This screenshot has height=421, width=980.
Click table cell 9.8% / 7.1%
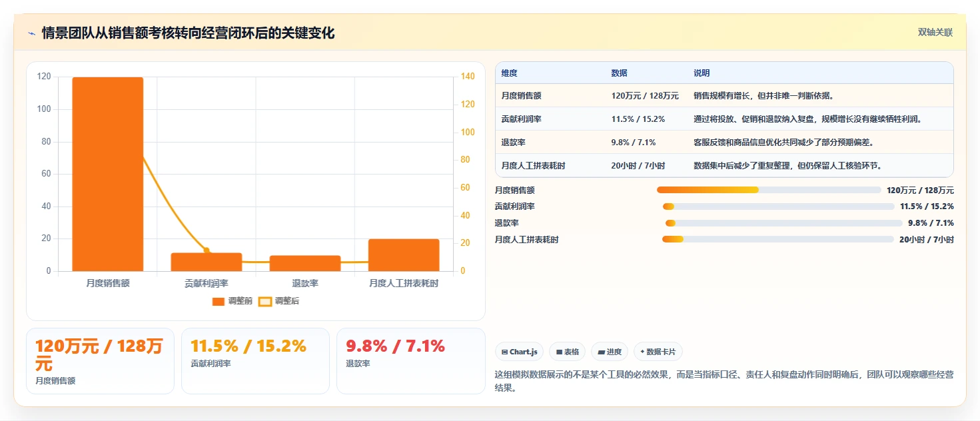[x=634, y=143]
